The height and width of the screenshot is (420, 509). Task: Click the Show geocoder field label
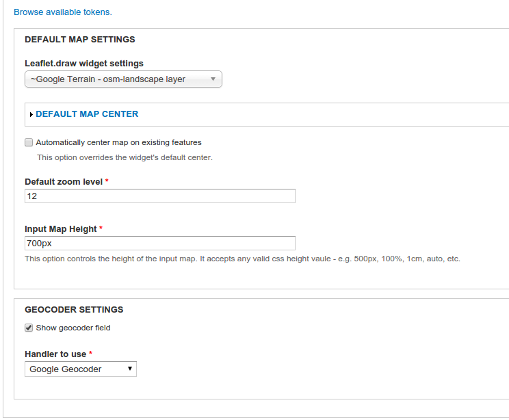[73, 328]
